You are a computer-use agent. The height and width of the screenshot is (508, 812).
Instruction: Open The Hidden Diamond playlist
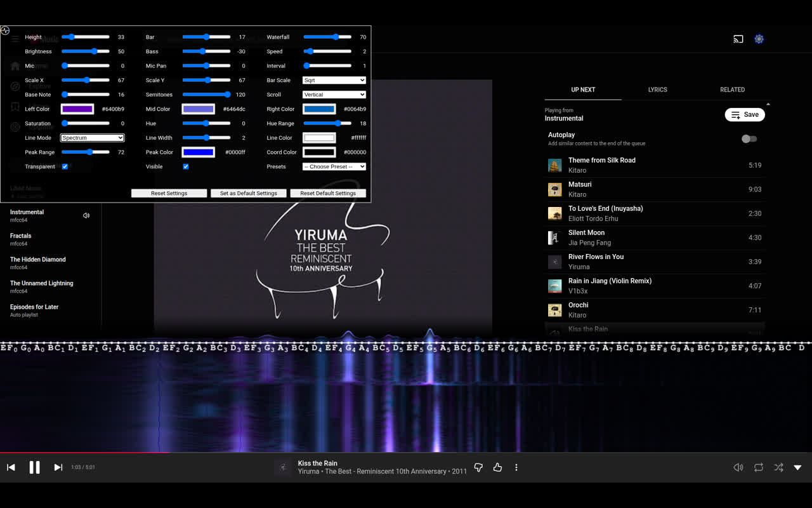point(38,263)
